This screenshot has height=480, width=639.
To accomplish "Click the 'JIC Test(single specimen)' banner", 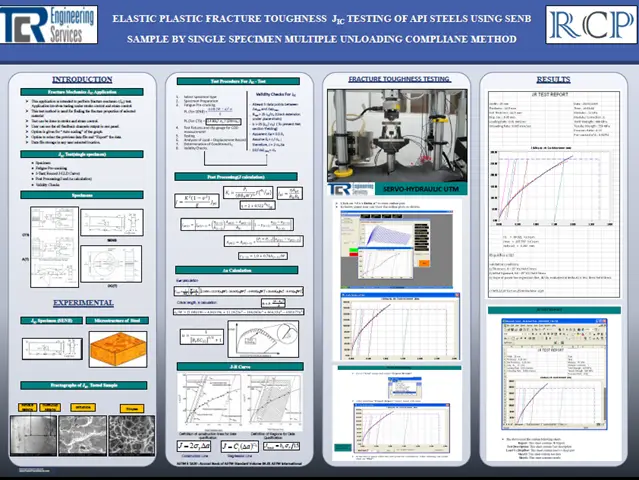I will point(82,154).
